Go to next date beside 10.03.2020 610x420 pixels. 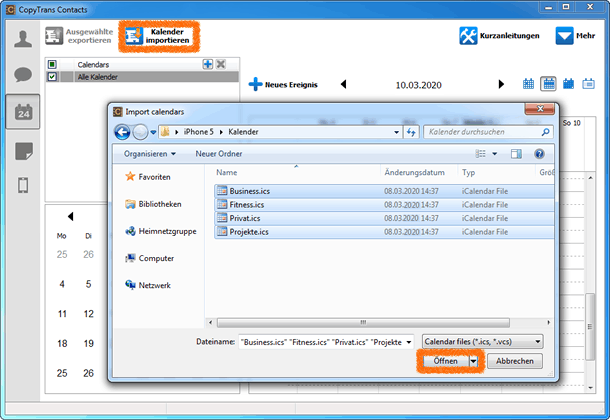tap(501, 84)
